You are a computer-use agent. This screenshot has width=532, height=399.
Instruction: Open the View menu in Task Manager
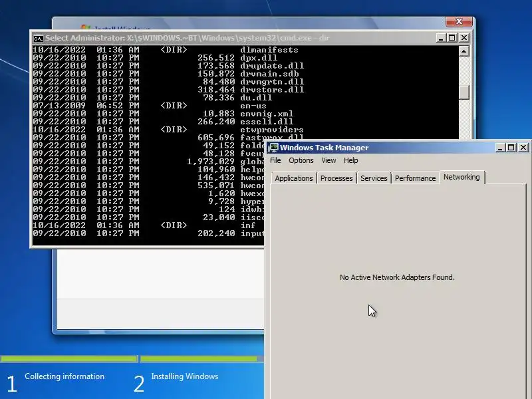pyautogui.click(x=329, y=160)
